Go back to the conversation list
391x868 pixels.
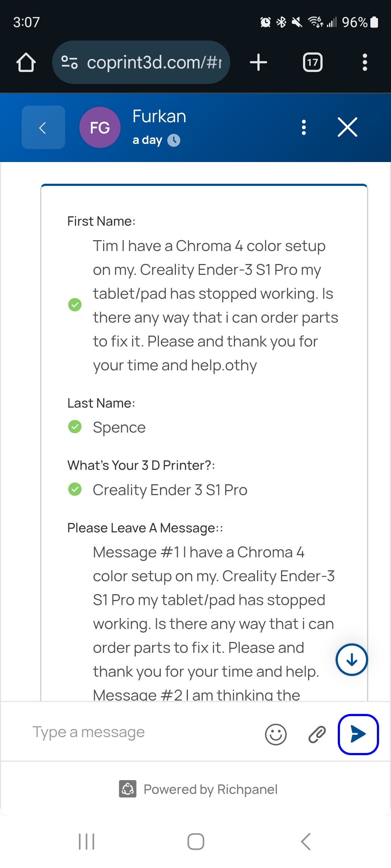(43, 127)
